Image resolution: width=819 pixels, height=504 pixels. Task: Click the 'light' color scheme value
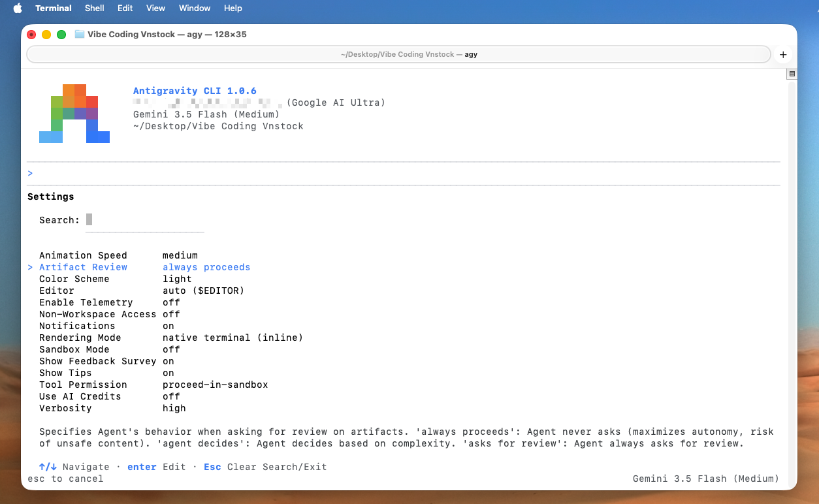pyautogui.click(x=177, y=279)
